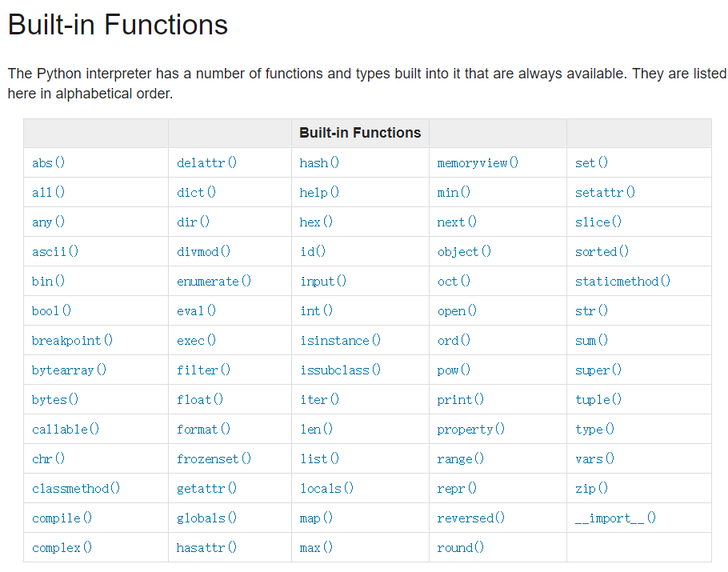Navigate to the frozenset() link
The image size is (728, 572).
214,459
